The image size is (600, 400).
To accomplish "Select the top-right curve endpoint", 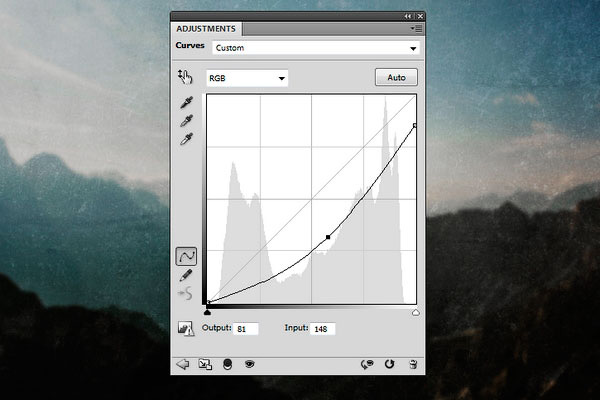I will tap(415, 126).
